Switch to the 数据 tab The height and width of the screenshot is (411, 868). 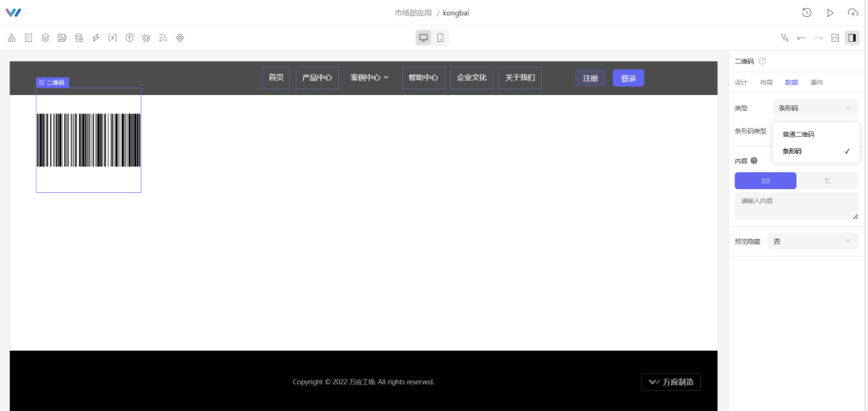[792, 83]
